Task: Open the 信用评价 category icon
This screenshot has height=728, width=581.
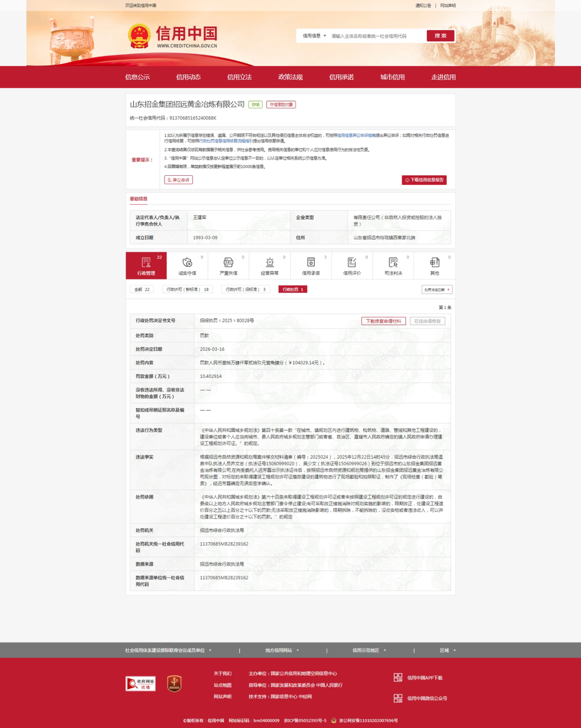Action: [x=352, y=262]
